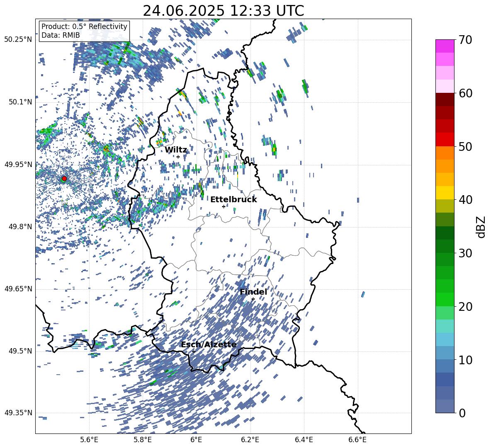This screenshot has width=491, height=448.
Task: Click the yellow colorbar segment at 40
Action: (445, 193)
